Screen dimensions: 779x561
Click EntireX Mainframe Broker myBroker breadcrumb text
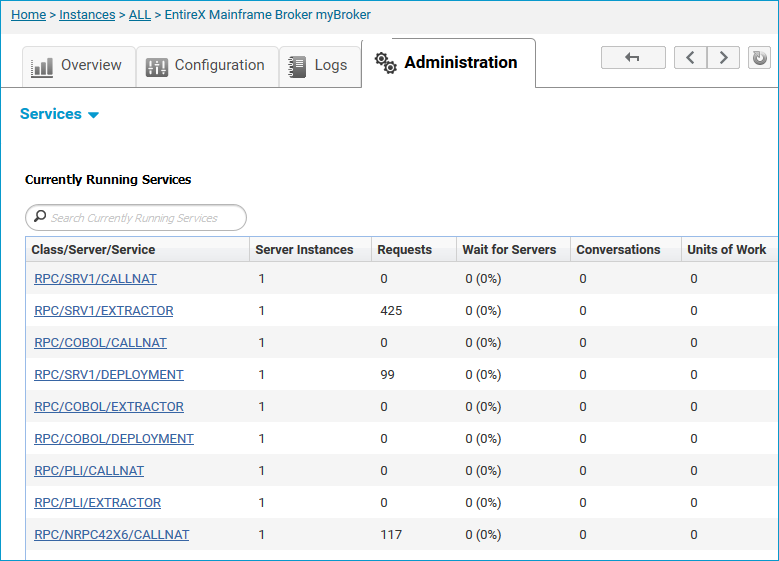(x=268, y=15)
